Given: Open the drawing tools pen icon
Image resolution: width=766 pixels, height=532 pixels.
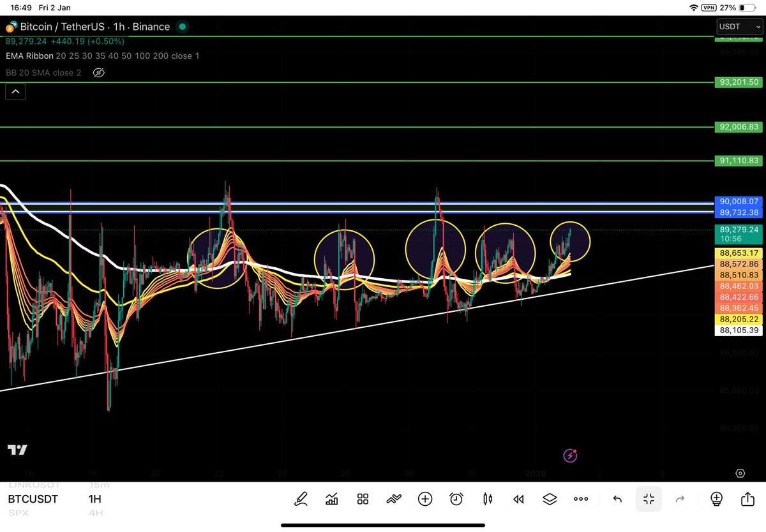Looking at the screenshot, I should (x=299, y=499).
